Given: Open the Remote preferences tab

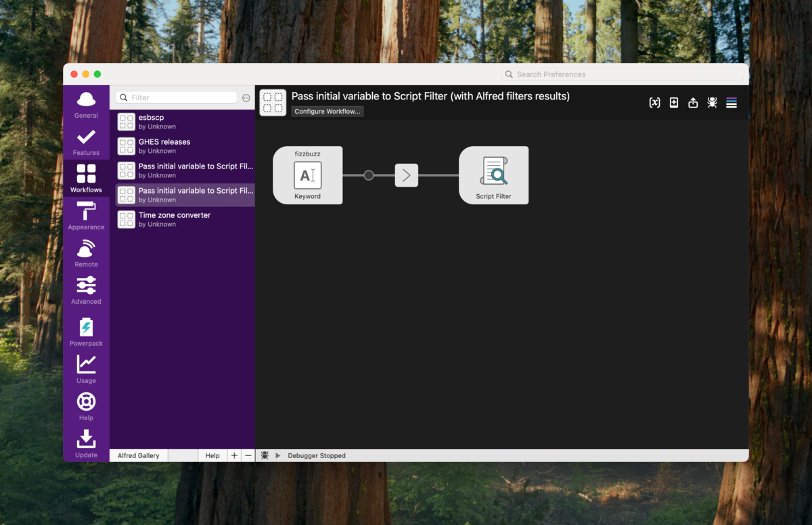Looking at the screenshot, I should click(86, 254).
